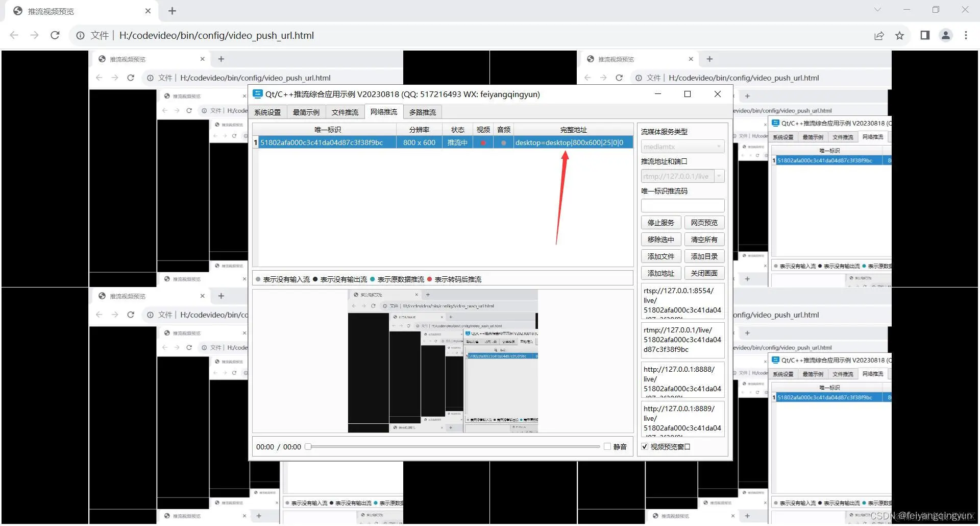Click the Chrome address bar URL

pos(216,35)
